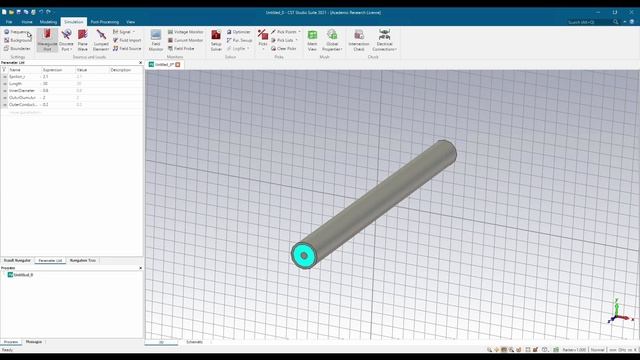
Task: Open the Pick Points dropdown
Action: point(286,32)
